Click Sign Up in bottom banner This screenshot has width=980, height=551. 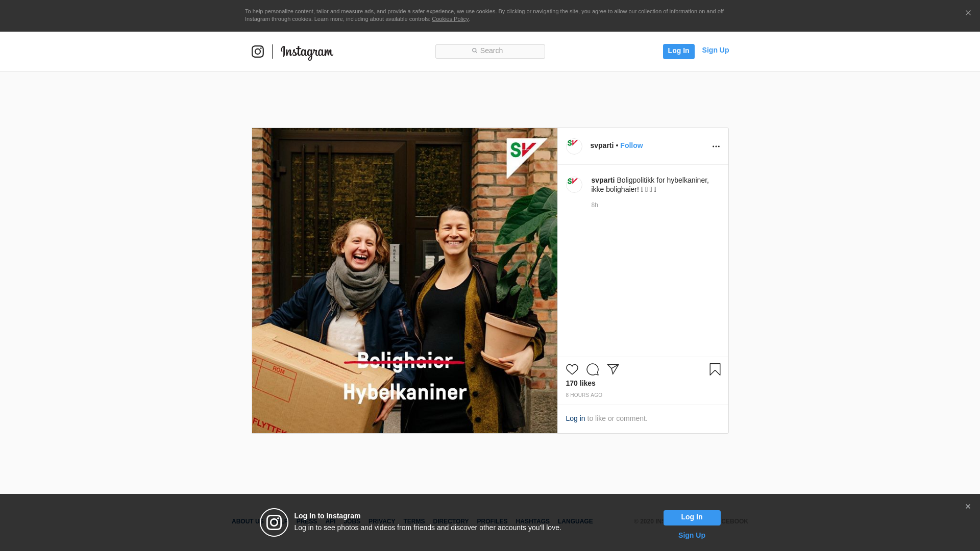pyautogui.click(x=692, y=535)
